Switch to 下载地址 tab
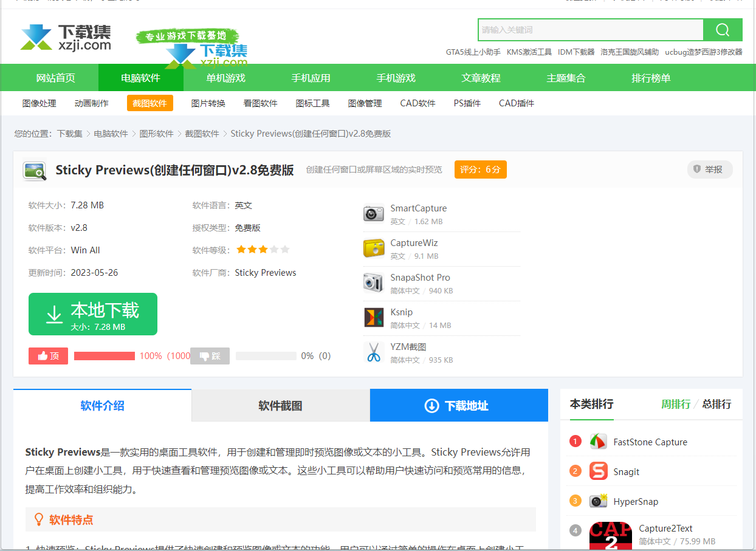The height and width of the screenshot is (551, 756). click(x=459, y=406)
